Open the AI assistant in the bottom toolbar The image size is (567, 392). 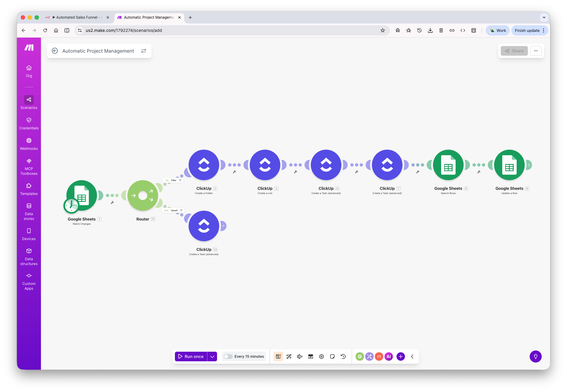(389, 356)
